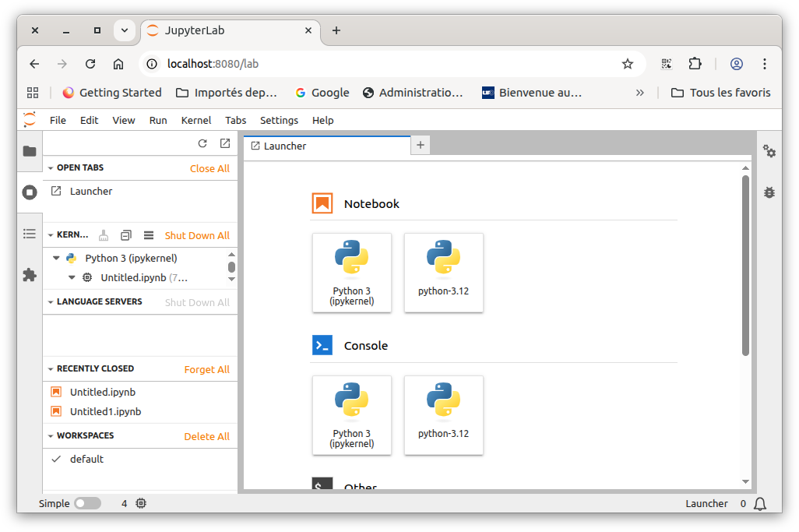Click the Launcher vertical scrollbar
This screenshot has height=532, width=799.
[745, 265]
